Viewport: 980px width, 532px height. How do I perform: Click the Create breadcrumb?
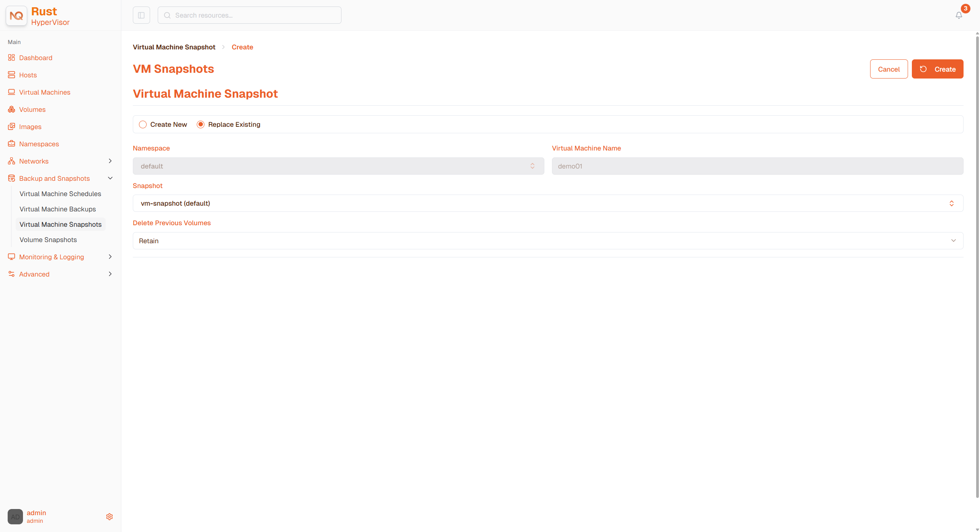[242, 47]
